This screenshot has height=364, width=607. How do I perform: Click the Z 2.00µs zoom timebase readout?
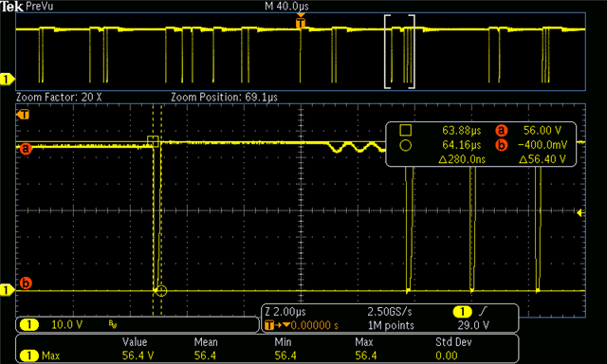(x=285, y=312)
